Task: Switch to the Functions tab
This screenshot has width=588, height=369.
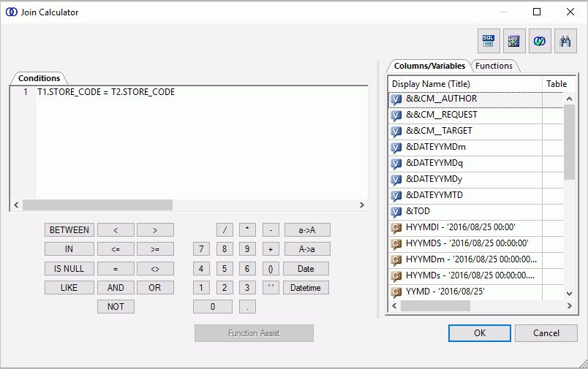Action: point(494,66)
